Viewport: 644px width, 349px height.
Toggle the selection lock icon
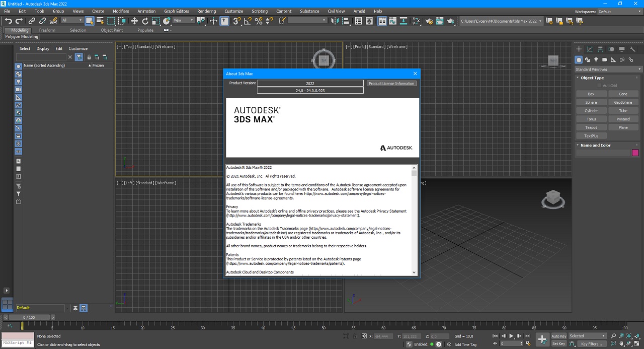(x=355, y=336)
